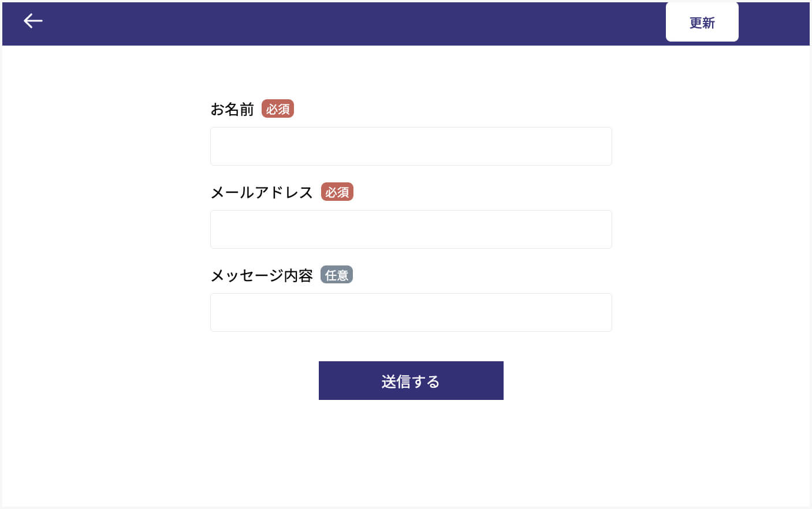Focus the メールアドレス text field
The height and width of the screenshot is (509, 812).
pyautogui.click(x=411, y=230)
